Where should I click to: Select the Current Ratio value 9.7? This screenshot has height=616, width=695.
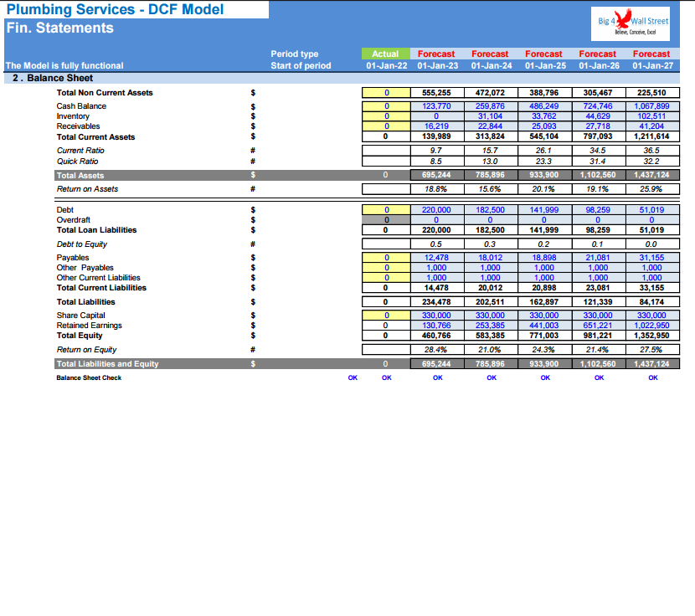pyautogui.click(x=437, y=151)
